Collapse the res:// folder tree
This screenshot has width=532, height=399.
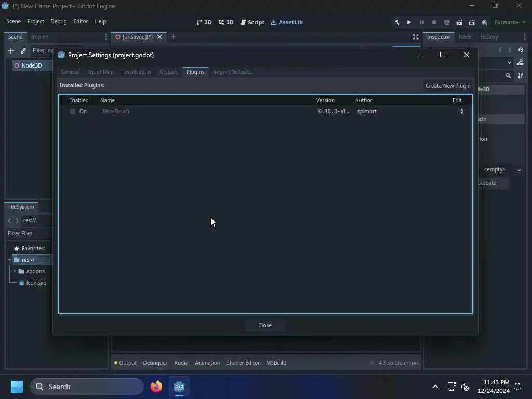[x=9, y=260]
